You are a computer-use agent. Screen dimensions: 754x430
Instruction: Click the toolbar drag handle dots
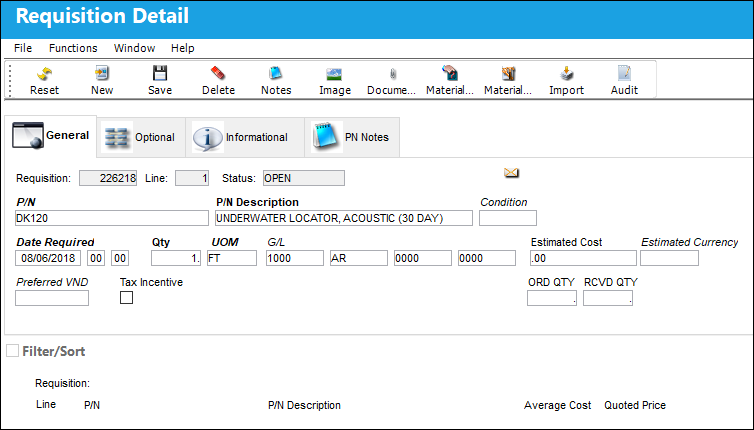10,79
